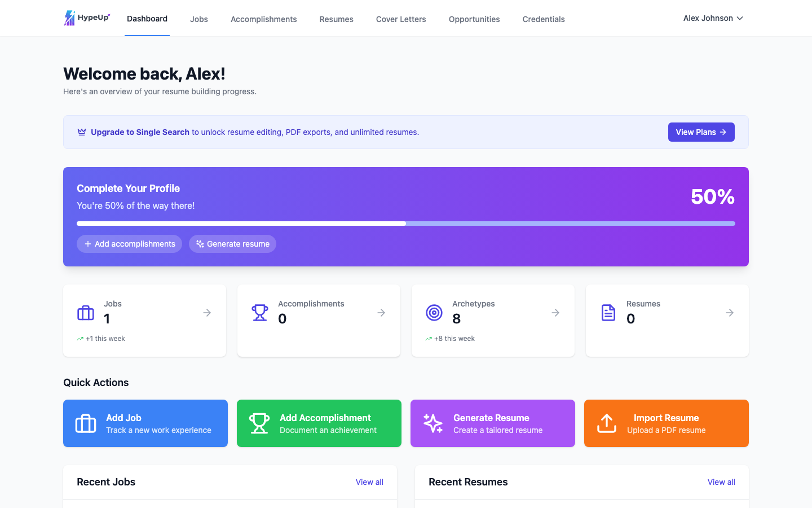The height and width of the screenshot is (508, 812).
Task: Open the Cover Letters tab
Action: click(x=401, y=19)
